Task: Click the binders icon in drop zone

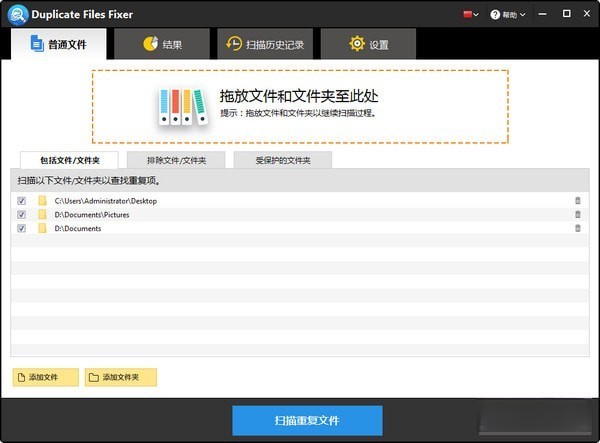Action: [183, 107]
